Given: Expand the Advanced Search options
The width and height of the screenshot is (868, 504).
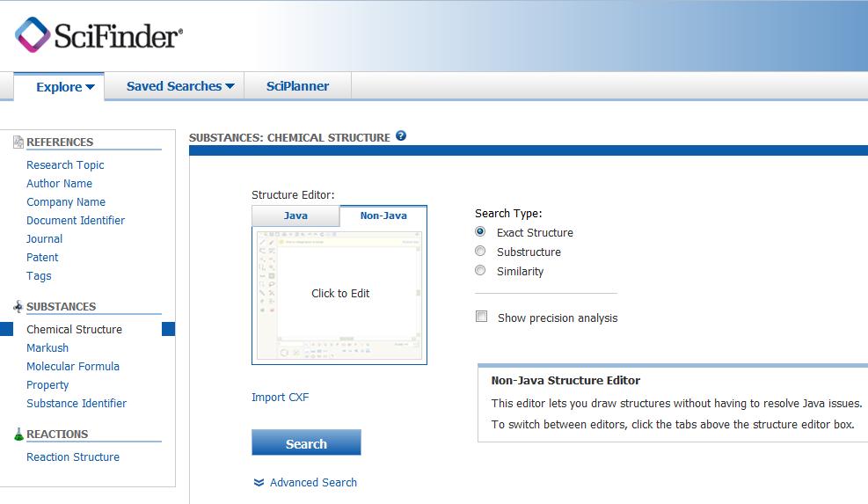Looking at the screenshot, I should pyautogui.click(x=313, y=482).
